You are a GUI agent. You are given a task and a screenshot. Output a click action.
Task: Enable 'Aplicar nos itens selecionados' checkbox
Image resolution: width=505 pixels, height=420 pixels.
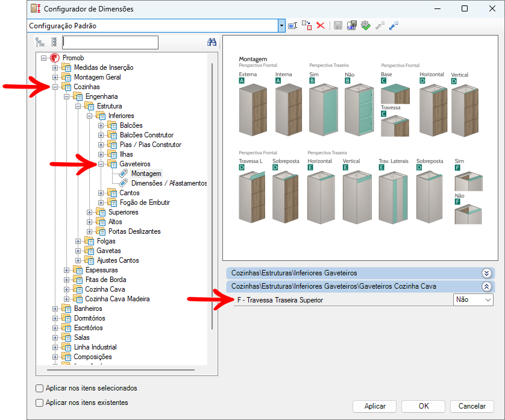pyautogui.click(x=40, y=389)
